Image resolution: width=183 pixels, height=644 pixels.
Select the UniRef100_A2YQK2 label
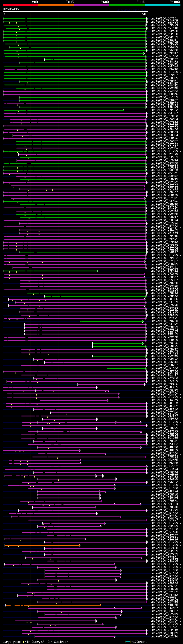(164, 183)
